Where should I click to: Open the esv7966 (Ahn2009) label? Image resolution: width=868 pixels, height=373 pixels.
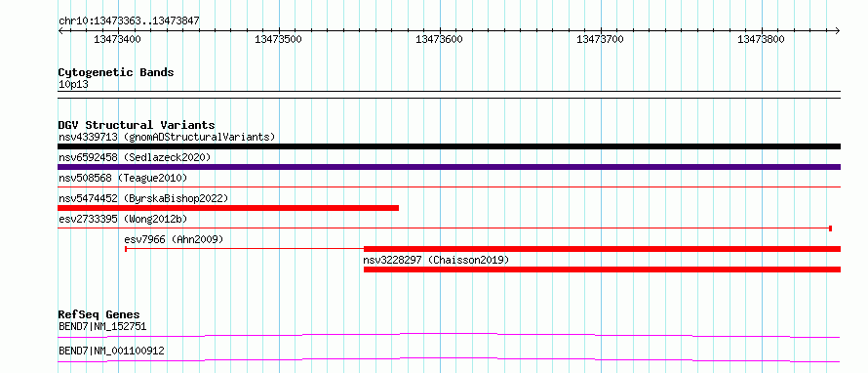point(174,239)
